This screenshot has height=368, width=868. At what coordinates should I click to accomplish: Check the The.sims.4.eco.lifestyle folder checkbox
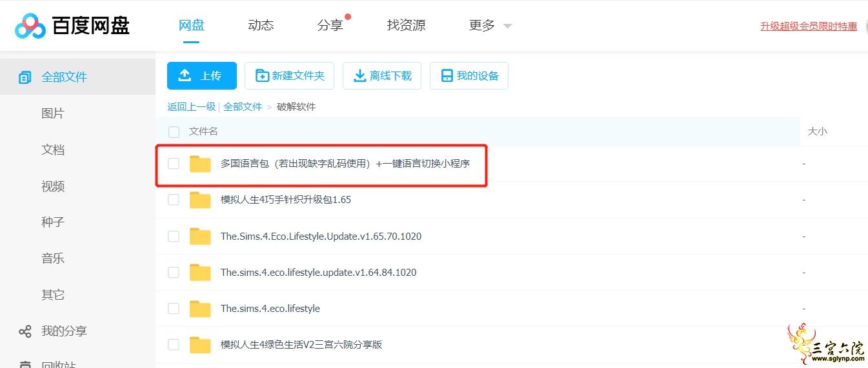pyautogui.click(x=174, y=309)
